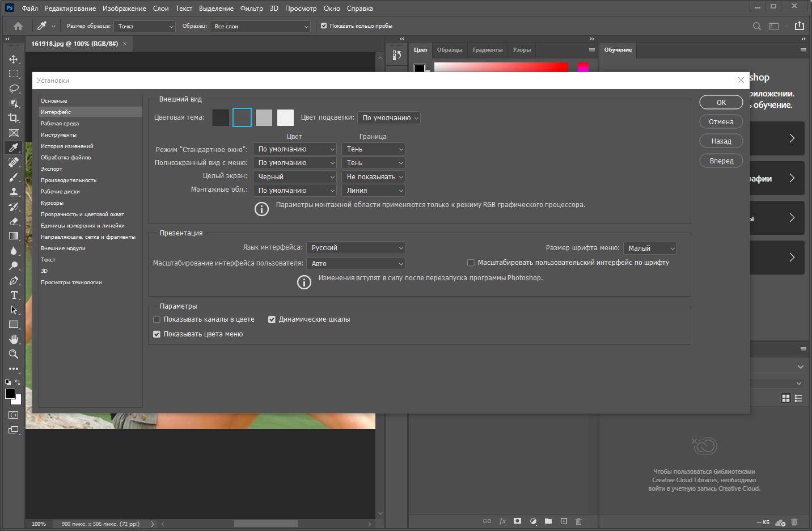812x531 pixels.
Task: Select the Gradient tool
Action: tap(14, 236)
